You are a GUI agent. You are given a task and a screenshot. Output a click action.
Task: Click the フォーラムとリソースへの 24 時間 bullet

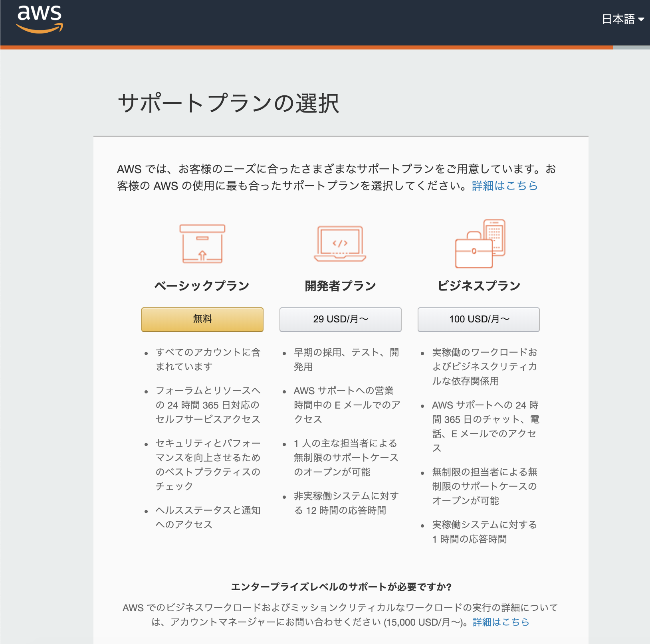[208, 405]
